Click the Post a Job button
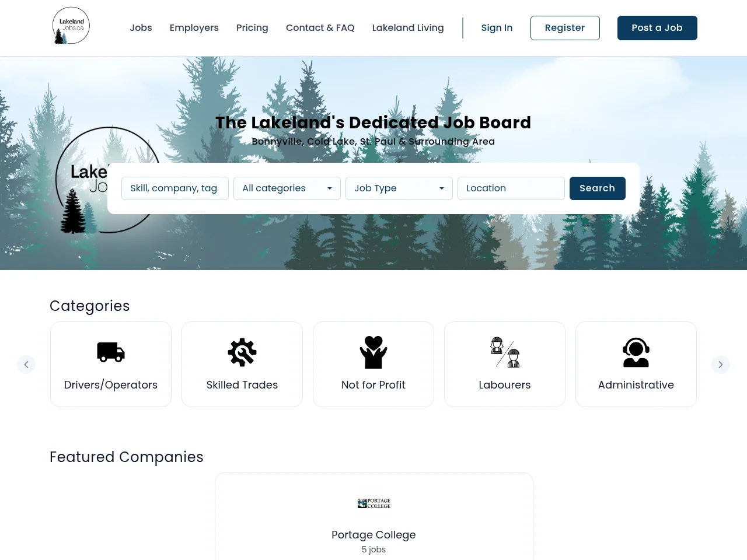This screenshot has width=747, height=560. pyautogui.click(x=657, y=28)
